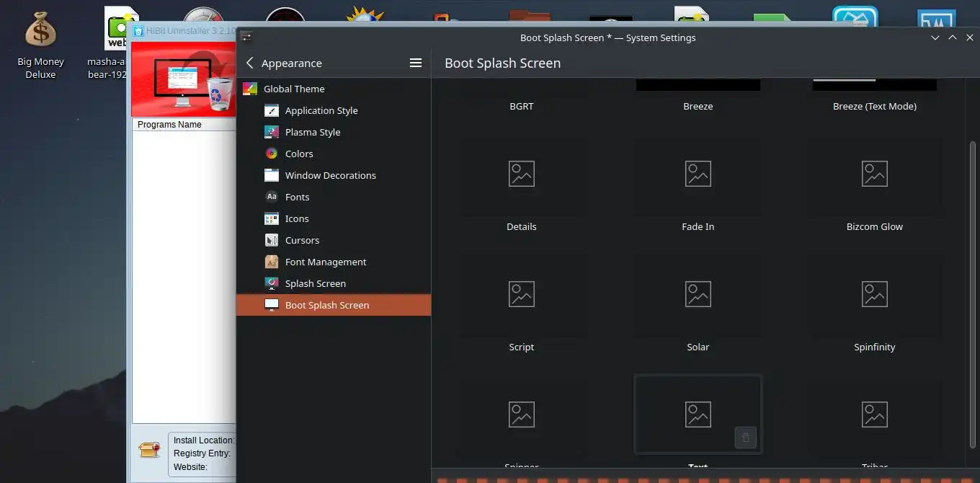
Task: Select the Bizcom Glow boot splash thumbnail
Action: pos(875,174)
